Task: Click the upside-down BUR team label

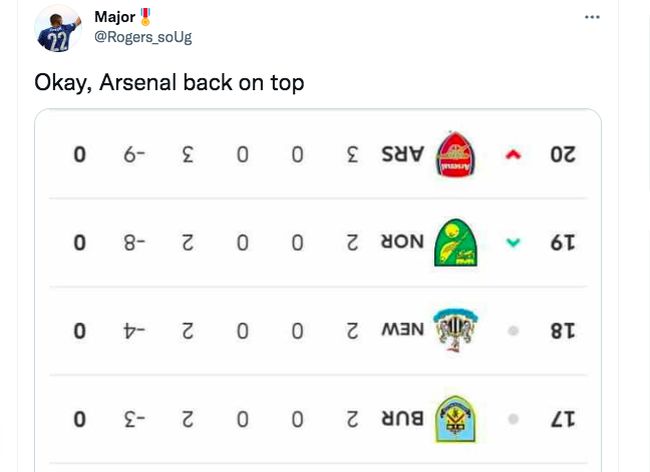Action: coord(403,419)
